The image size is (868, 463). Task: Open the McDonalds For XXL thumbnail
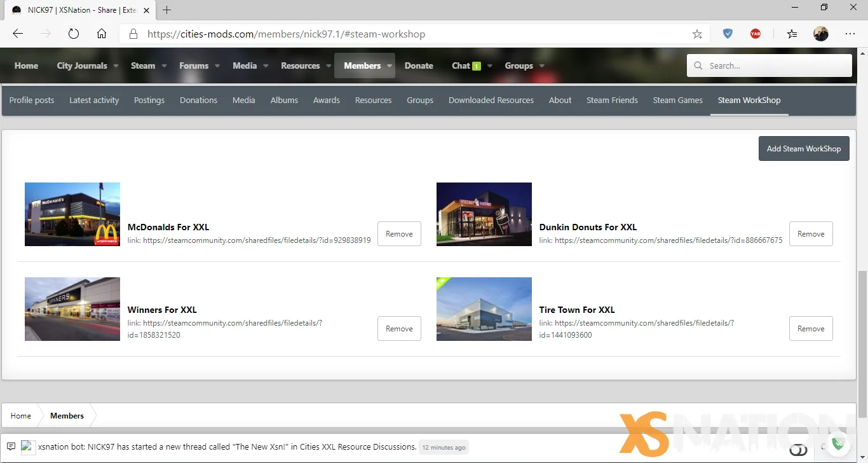[x=72, y=214]
